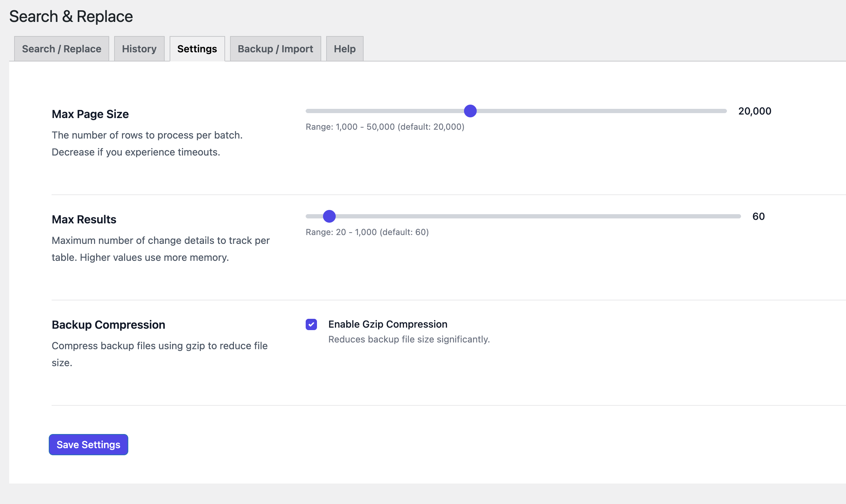Click the 20,000 page size value
This screenshot has height=504, width=846.
click(x=754, y=111)
